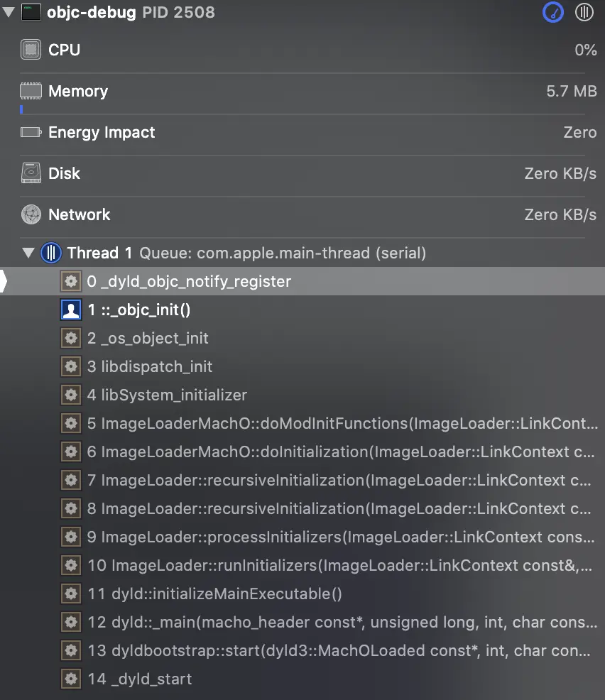The width and height of the screenshot is (605, 700).
Task: Select frame 11 dyld::initializeMainExecutable()
Action: click(214, 594)
